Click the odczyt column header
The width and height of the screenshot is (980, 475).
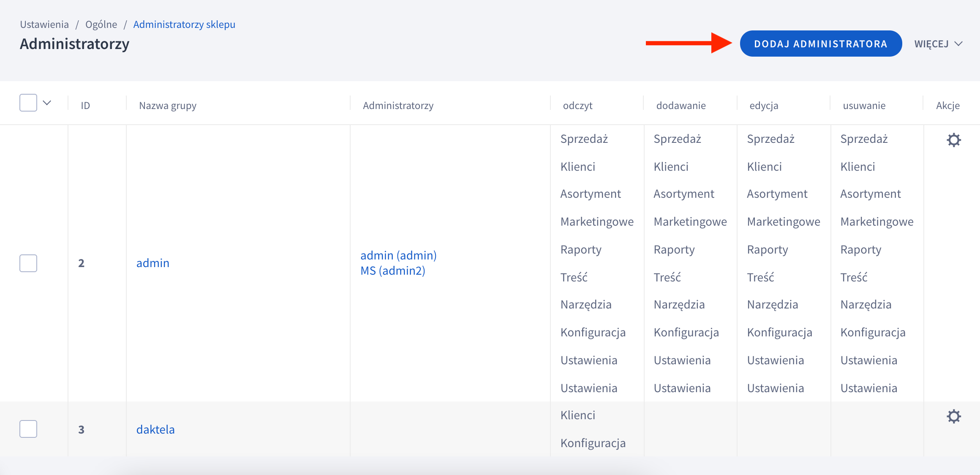(x=577, y=106)
